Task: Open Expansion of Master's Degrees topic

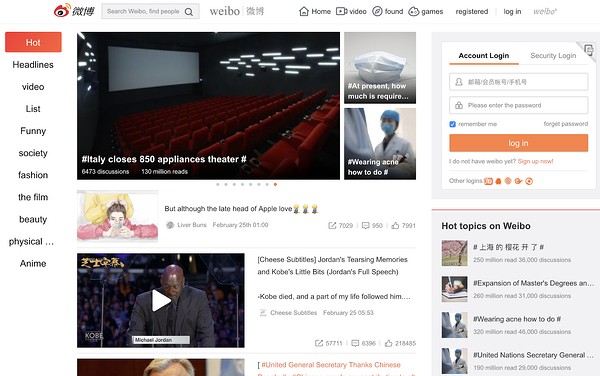Action: (x=533, y=283)
